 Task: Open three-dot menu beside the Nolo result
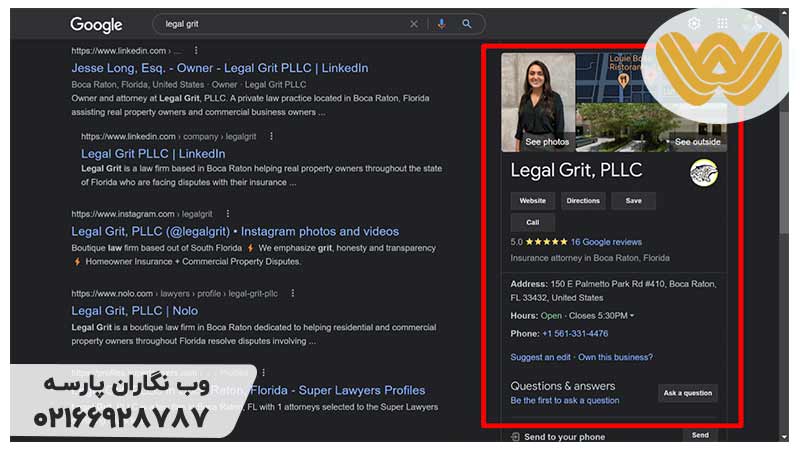click(292, 294)
